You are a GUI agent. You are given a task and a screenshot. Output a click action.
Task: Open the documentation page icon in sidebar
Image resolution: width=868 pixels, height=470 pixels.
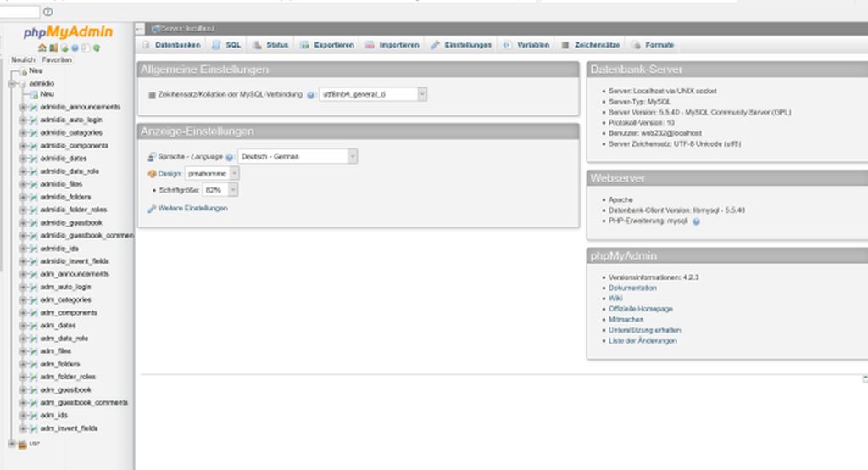point(86,48)
